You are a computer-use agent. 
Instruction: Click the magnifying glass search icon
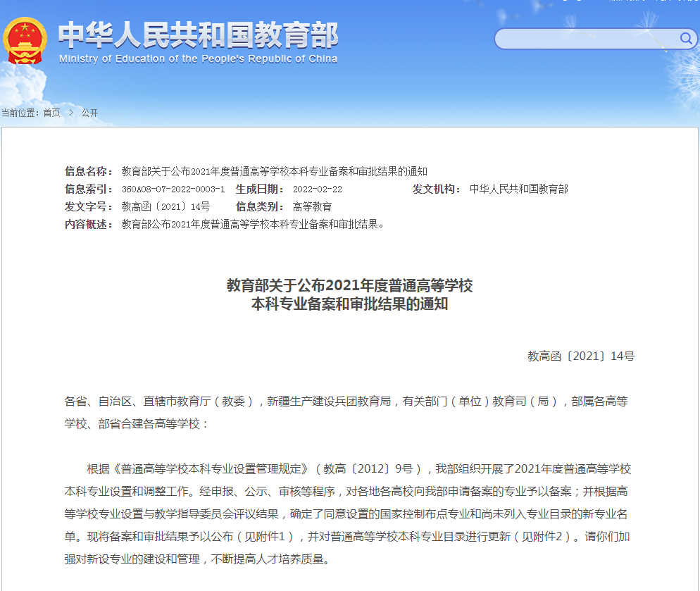pos(686,39)
